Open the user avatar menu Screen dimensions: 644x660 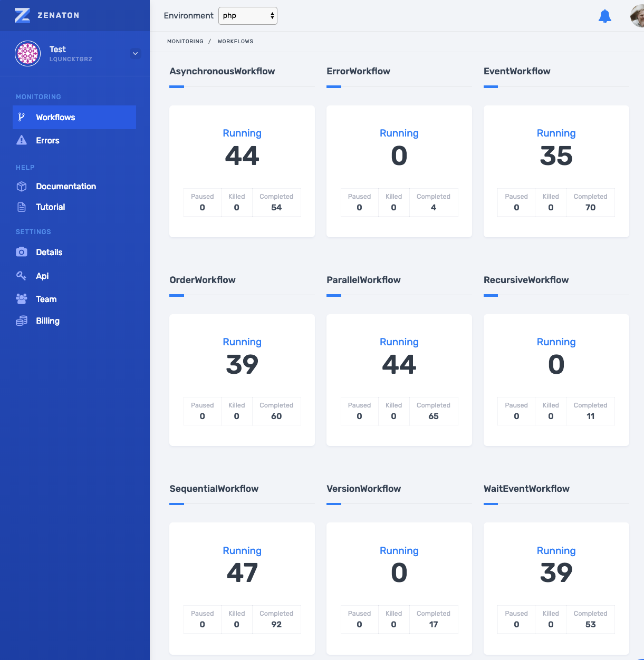pos(637,16)
